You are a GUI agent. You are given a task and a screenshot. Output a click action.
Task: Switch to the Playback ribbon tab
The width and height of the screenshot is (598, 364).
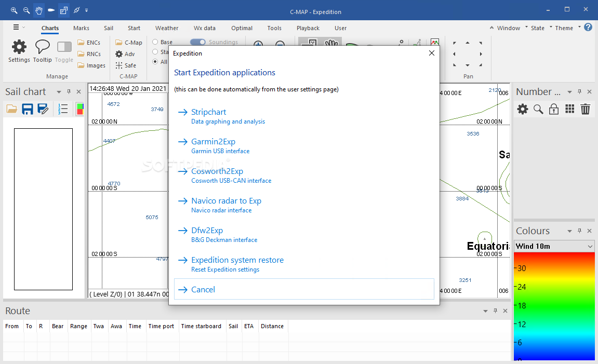(308, 28)
